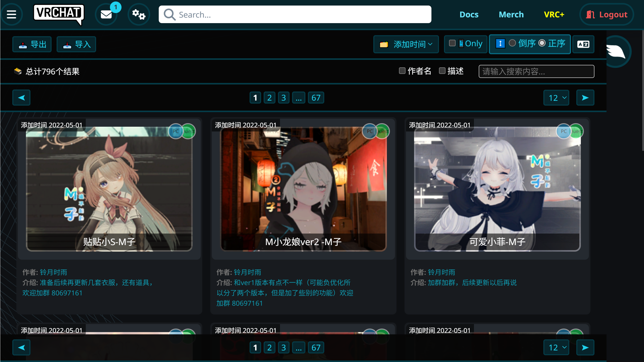Open the notifications envelope icon
Viewport: 644px width, 362px height.
pos(106,15)
